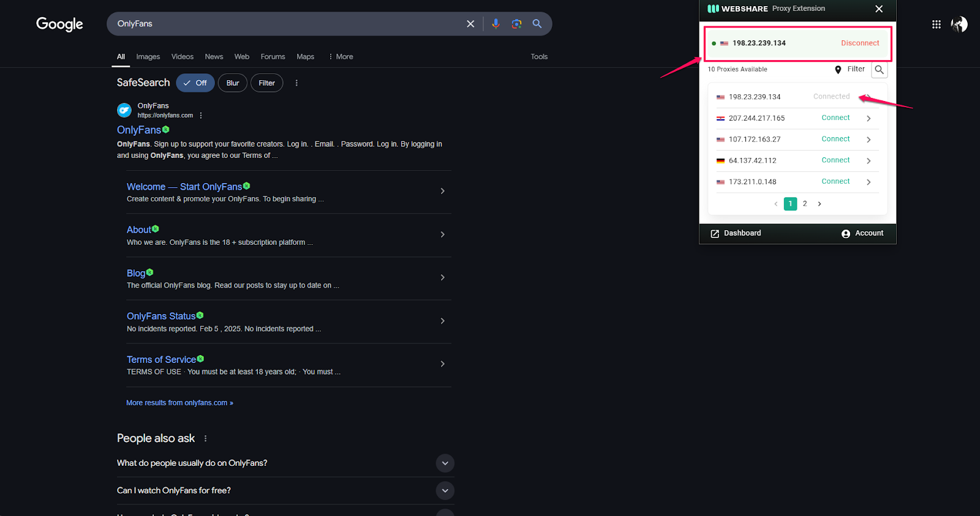Open More results from onlyfans.com

(179, 403)
